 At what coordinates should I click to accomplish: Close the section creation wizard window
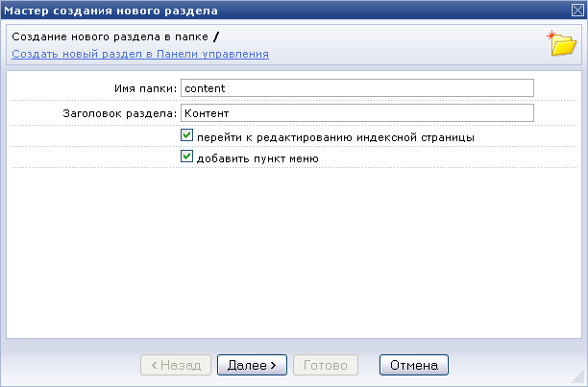coord(577,11)
